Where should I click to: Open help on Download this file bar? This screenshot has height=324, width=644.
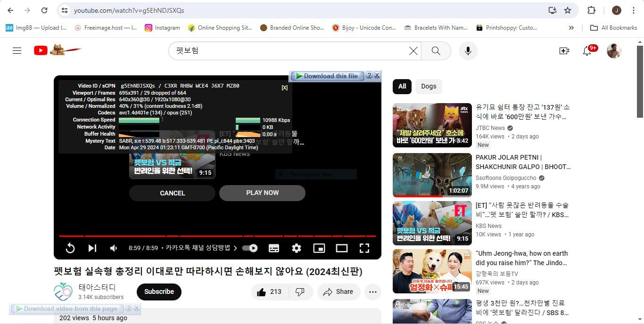(x=369, y=75)
